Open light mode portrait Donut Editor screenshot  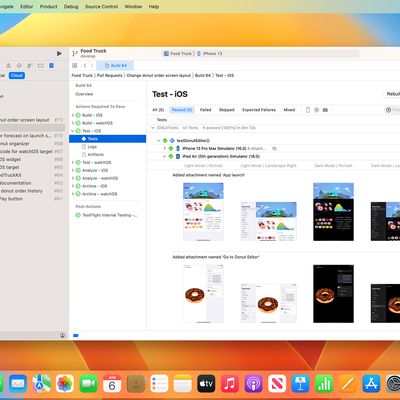203,294
